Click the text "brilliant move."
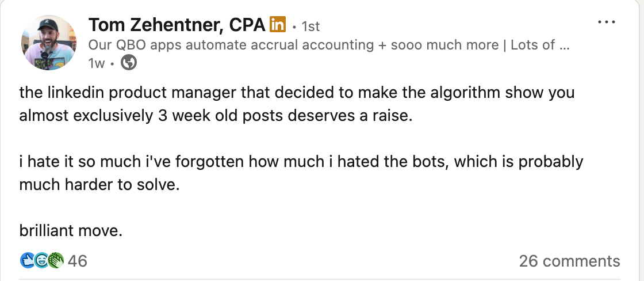 click(71, 231)
